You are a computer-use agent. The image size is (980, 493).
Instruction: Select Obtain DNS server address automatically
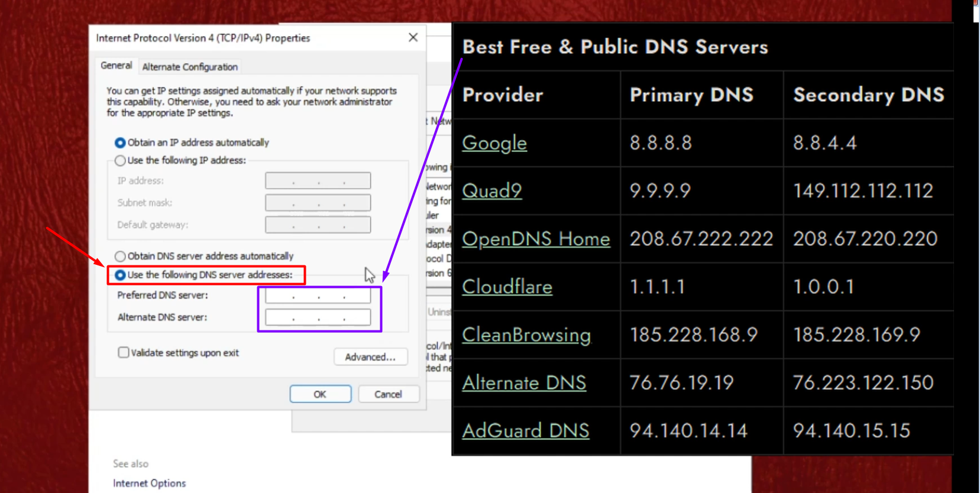204,256
